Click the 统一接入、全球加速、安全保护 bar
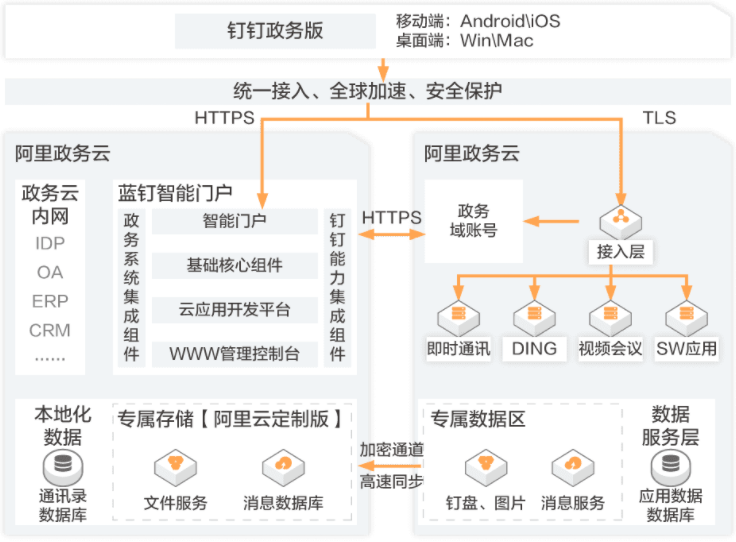Screen dimensions: 736x542 coord(368,91)
